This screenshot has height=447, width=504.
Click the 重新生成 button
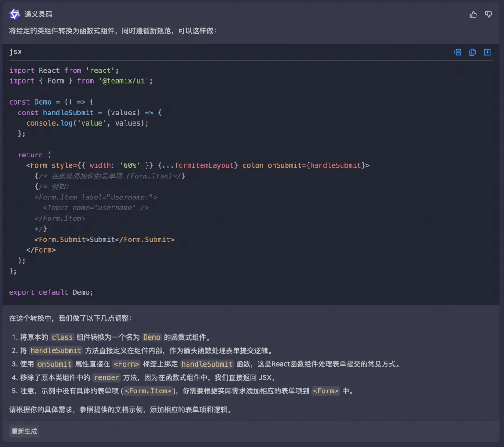tap(24, 431)
